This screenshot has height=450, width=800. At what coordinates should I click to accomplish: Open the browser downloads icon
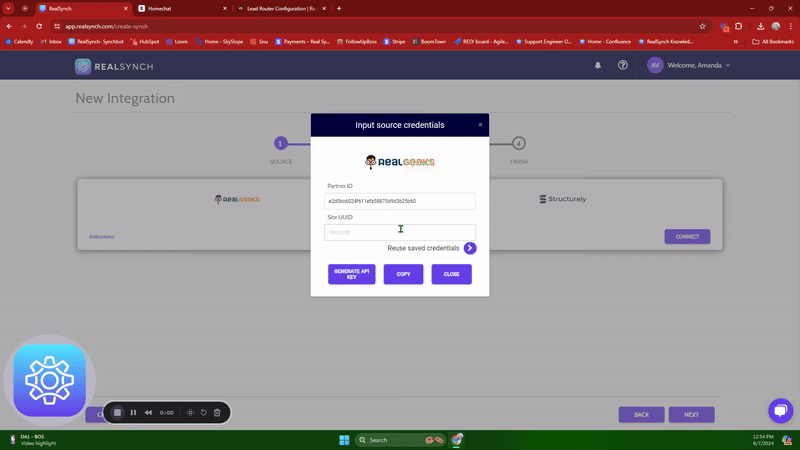pos(760,26)
